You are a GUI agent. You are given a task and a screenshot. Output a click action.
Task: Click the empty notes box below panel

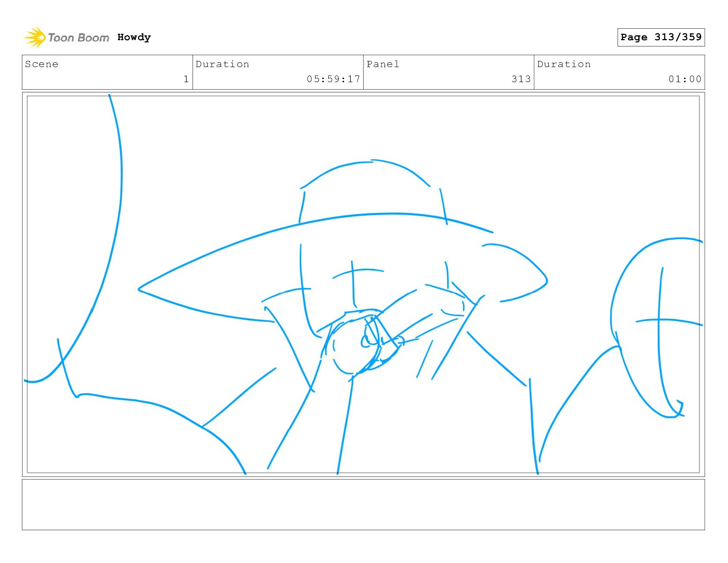[364, 505]
